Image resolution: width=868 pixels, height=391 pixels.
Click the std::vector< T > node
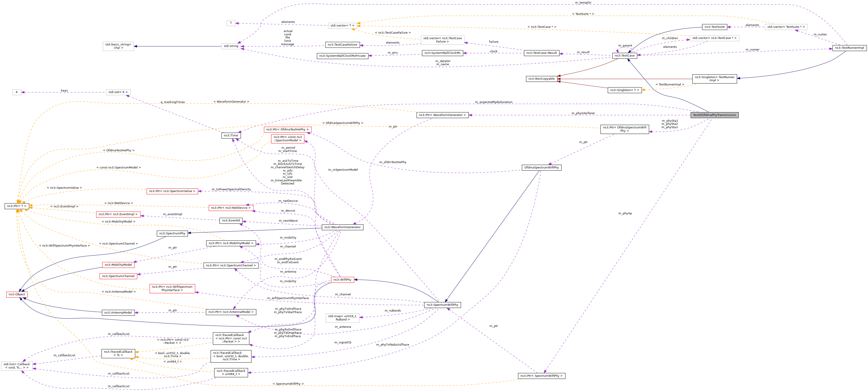pos(342,26)
